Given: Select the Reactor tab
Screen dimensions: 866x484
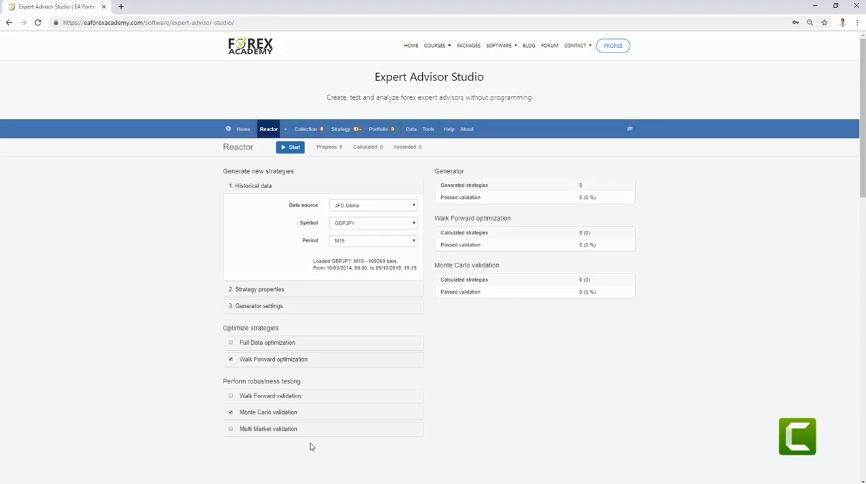Looking at the screenshot, I should pos(268,129).
